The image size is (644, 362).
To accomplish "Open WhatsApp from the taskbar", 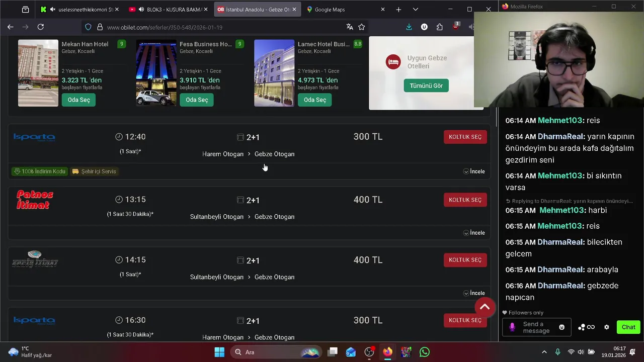I will (x=425, y=352).
